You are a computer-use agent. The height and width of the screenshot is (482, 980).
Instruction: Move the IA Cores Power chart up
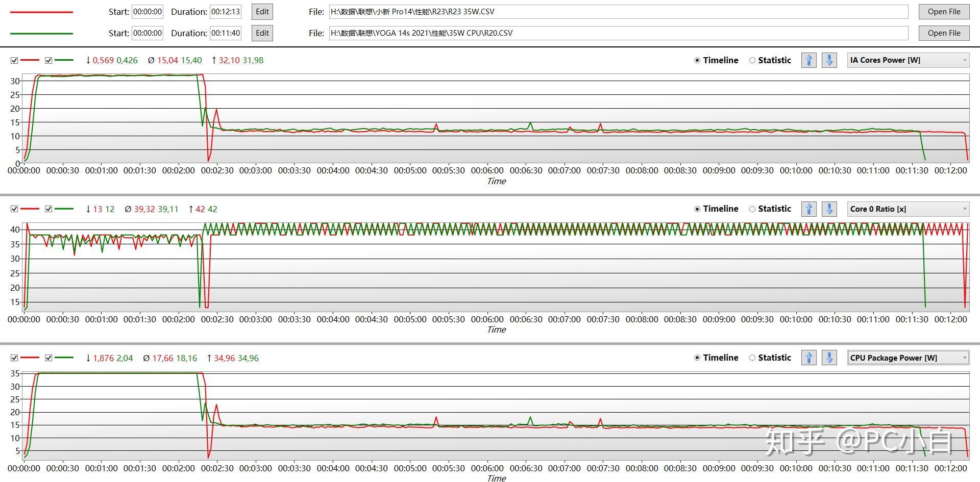pos(809,60)
